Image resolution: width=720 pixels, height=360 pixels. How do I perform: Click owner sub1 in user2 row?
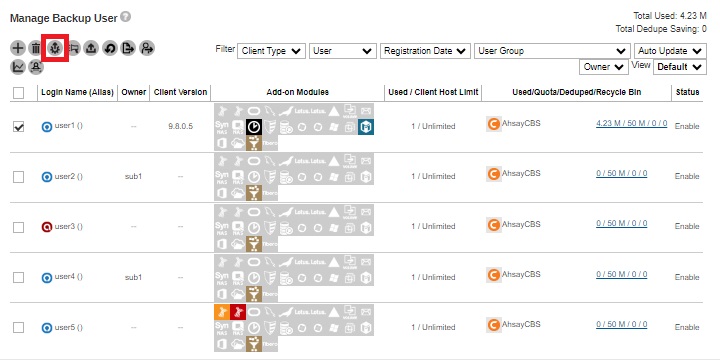pos(133,176)
